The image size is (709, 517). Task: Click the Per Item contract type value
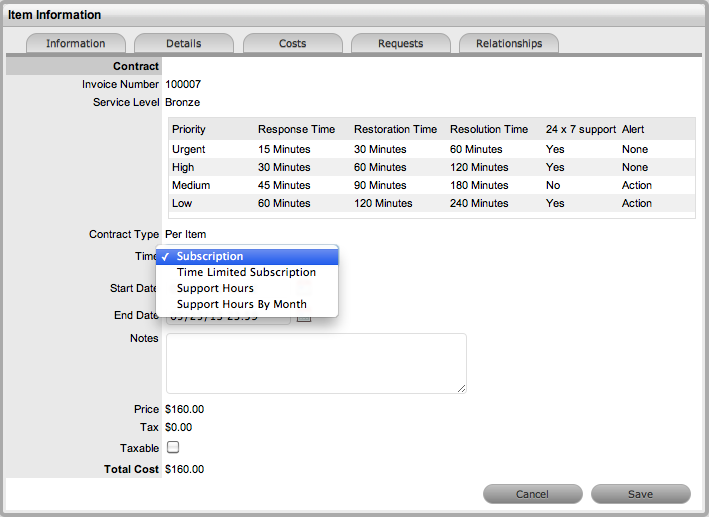186,235
